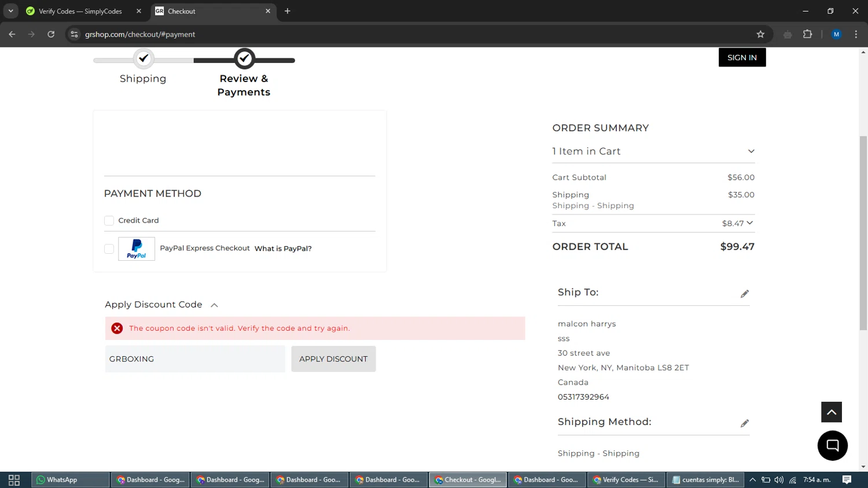Viewport: 868px width, 488px height.
Task: Click the name malcon harrys
Action: click(587, 324)
